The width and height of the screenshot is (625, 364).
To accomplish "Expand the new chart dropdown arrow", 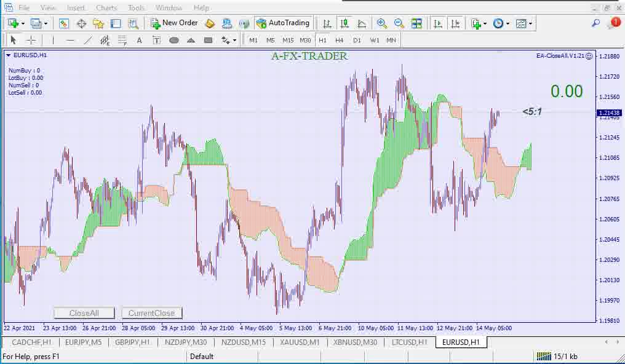I will 23,23.
